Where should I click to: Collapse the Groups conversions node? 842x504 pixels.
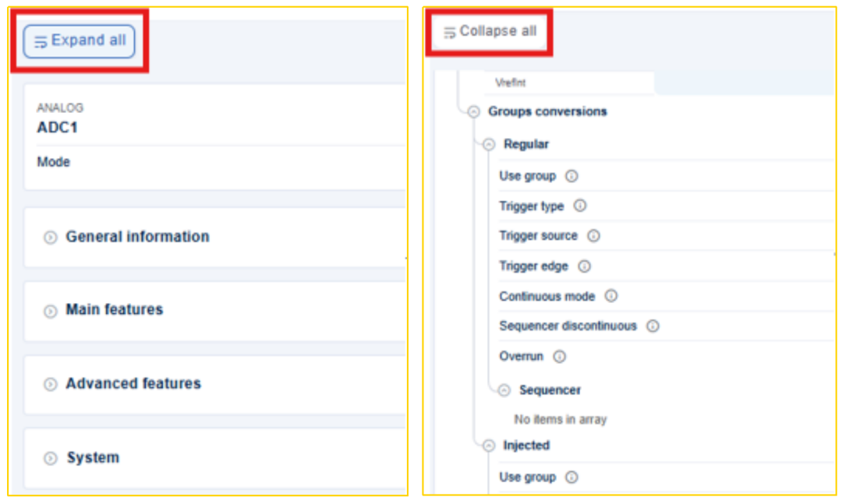474,111
